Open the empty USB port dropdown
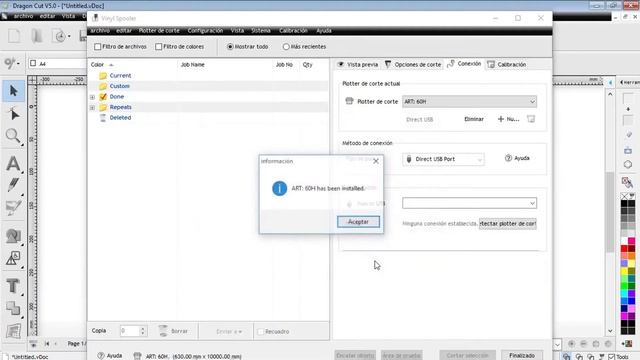This screenshot has height=360, width=640. [x=469, y=203]
